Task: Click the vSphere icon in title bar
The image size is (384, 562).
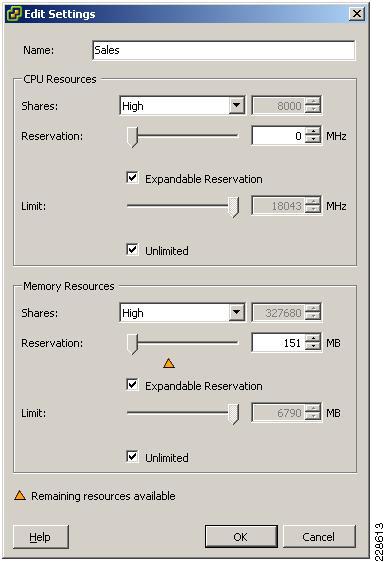Action: (x=14, y=14)
